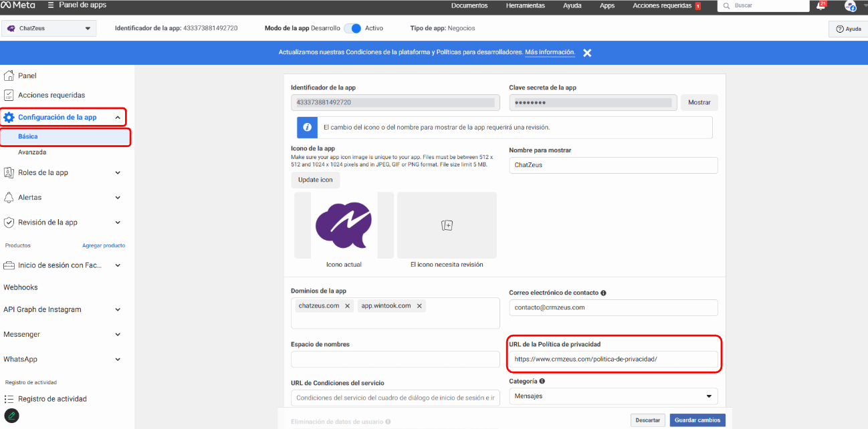868x429 pixels.
Task: Remove chatzeus.com domain chip
Action: click(x=347, y=306)
